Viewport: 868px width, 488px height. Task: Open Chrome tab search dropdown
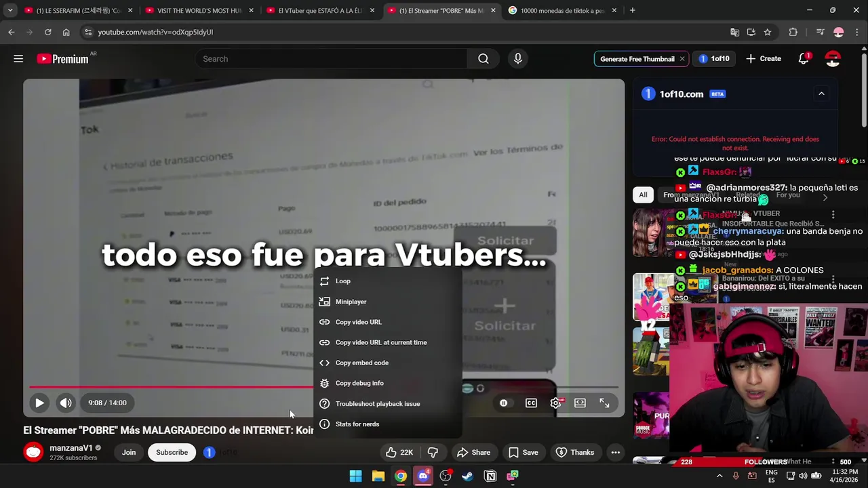[10, 10]
